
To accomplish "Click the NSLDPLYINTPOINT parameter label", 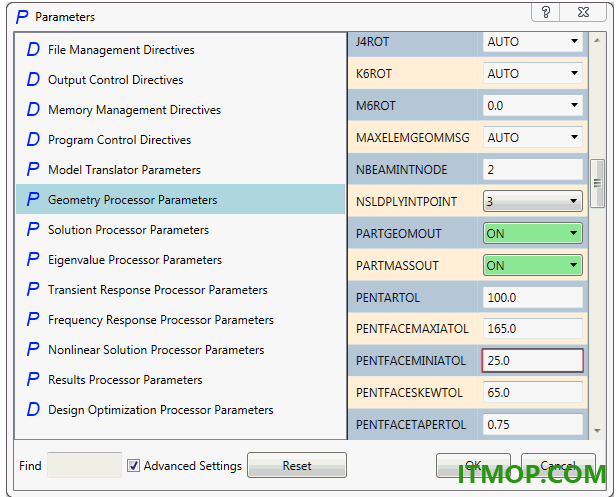I will (x=406, y=202).
